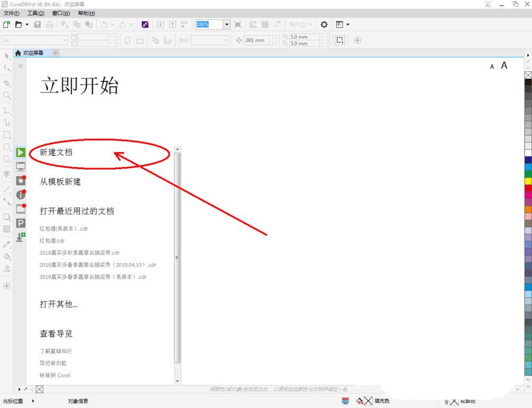Open the 帮助 menu

(x=86, y=13)
